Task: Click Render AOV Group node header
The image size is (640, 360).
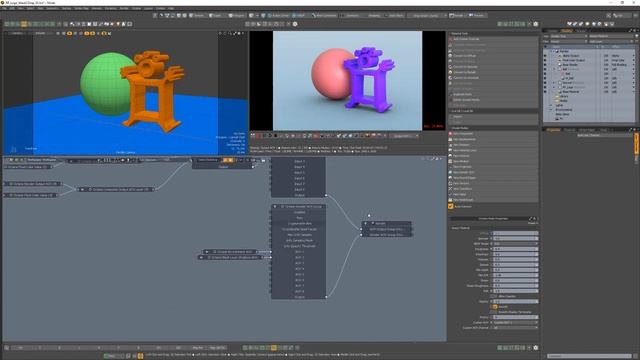Action: 298,207
